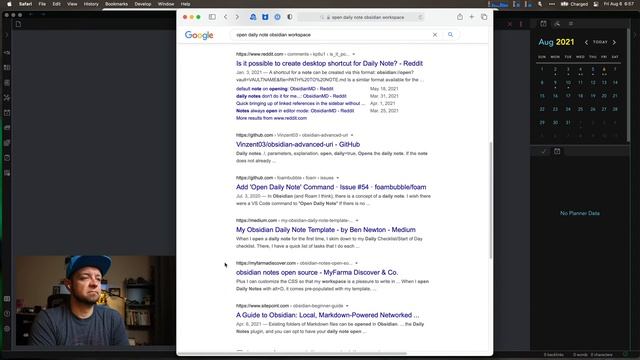This screenshot has height=360, width=640.
Task: Expand Obsidian left sidebar chevron
Action: point(7,35)
